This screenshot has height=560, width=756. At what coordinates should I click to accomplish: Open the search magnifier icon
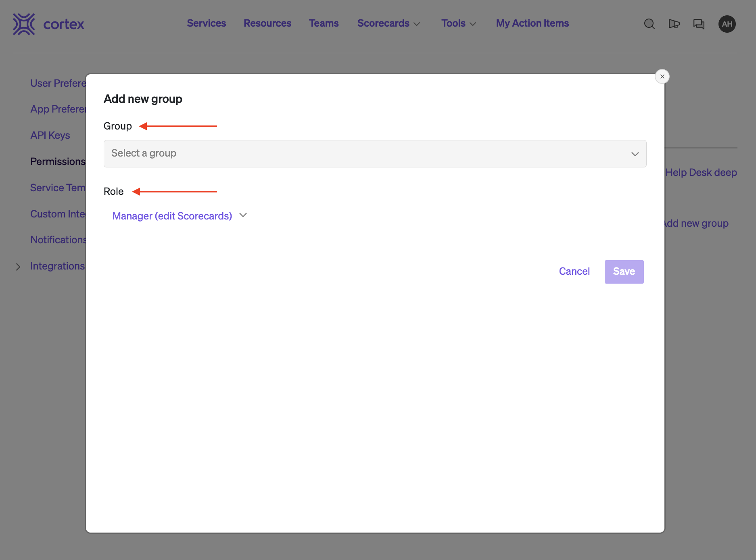(x=649, y=24)
